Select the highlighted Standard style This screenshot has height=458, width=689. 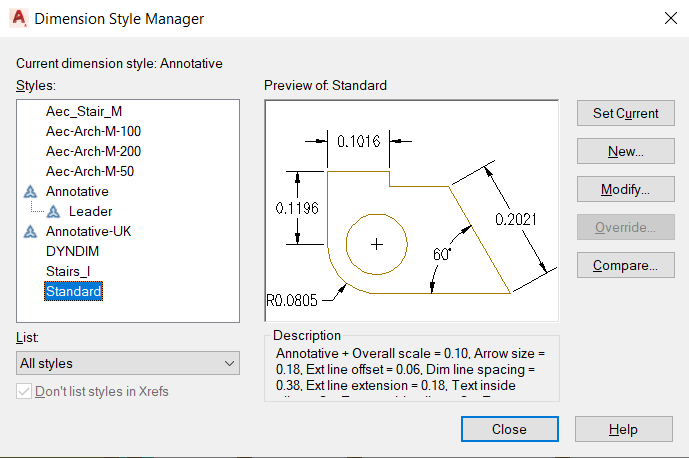(73, 291)
